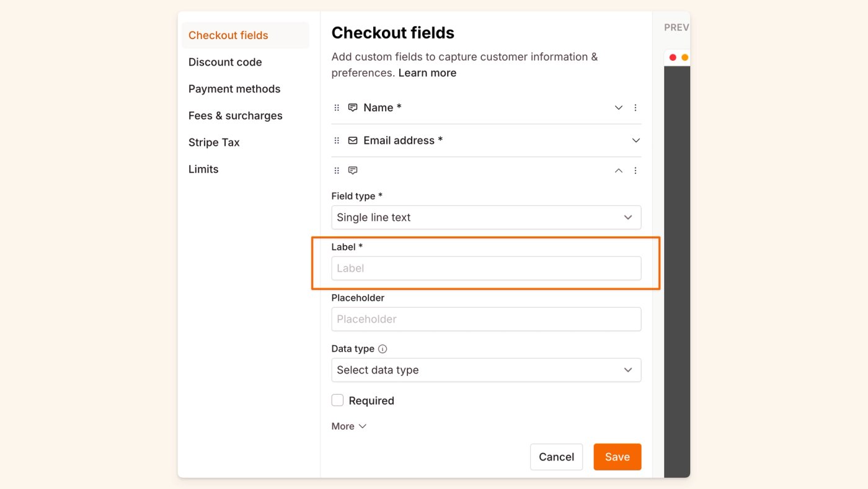Click the Save button
The height and width of the screenshot is (489, 868).
pyautogui.click(x=617, y=457)
